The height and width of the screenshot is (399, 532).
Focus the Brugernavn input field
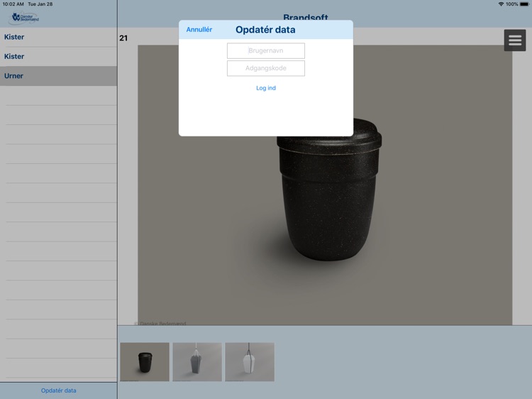266,51
